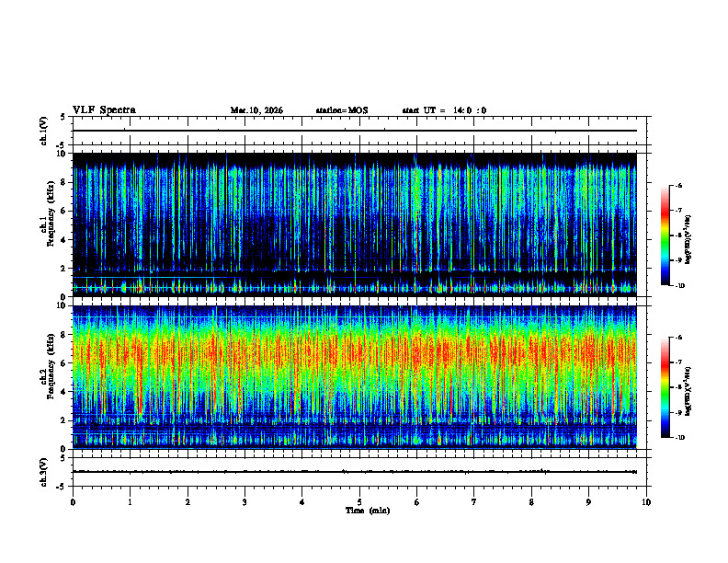
Task: Click the "ch.3(V)" axis label of bottom waveform
Action: coord(44,472)
